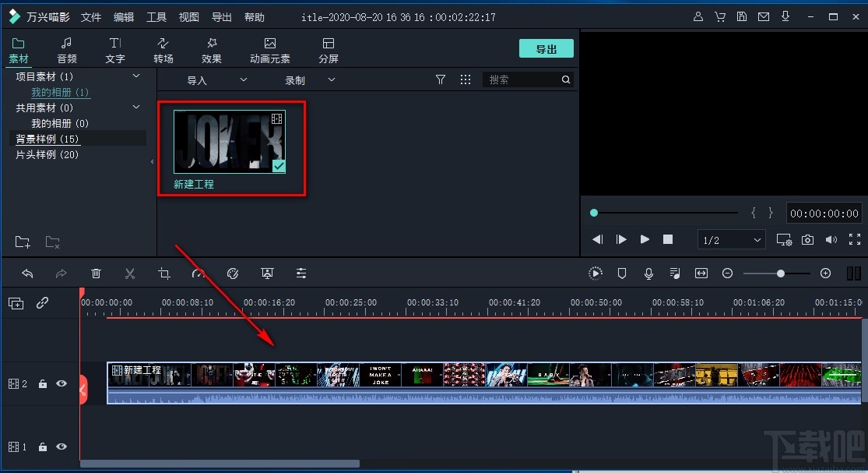The width and height of the screenshot is (868, 473).
Task: Select the split/scissors tool
Action: tap(130, 274)
